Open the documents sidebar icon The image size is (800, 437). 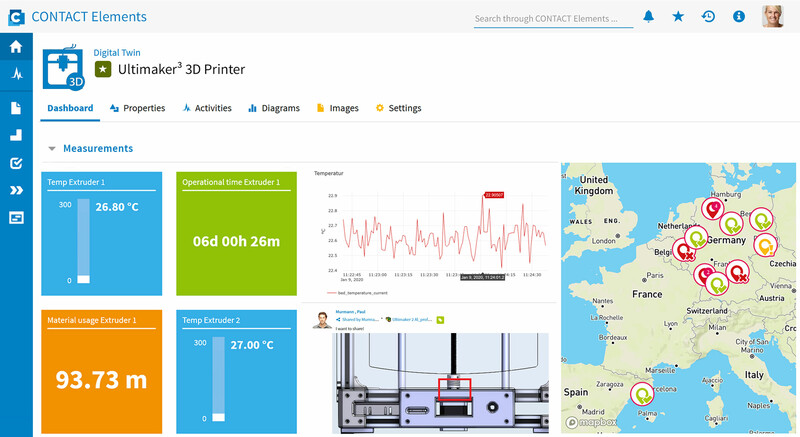pos(16,108)
